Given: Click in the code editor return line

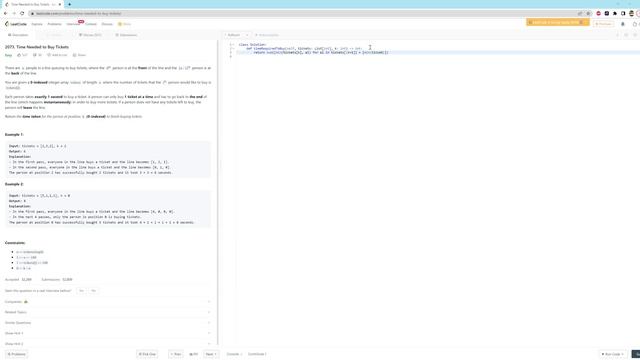Looking at the screenshot, I should pos(321,53).
